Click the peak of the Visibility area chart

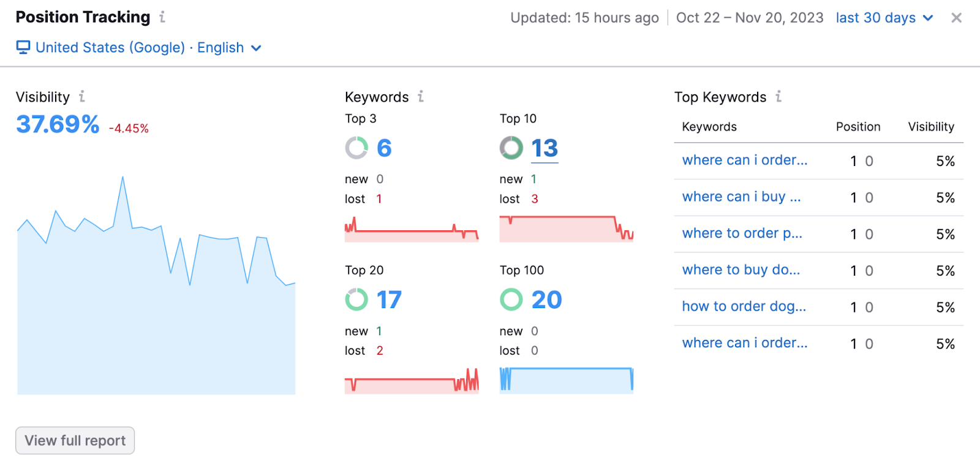(123, 178)
